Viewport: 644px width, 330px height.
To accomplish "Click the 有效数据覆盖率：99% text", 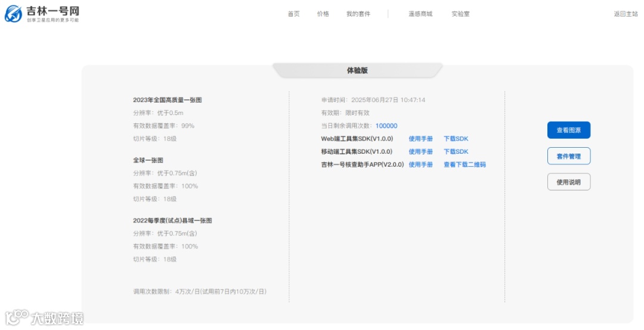I will 163,126.
